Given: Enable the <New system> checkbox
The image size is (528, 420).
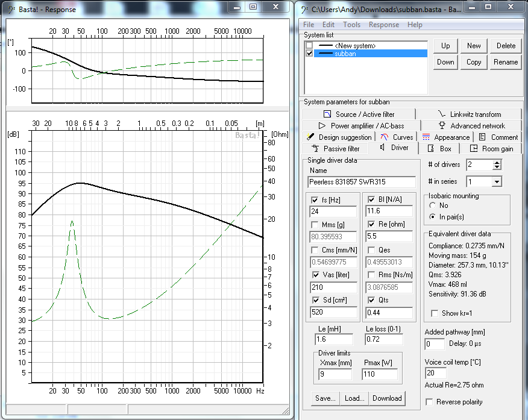Looking at the screenshot, I should [x=309, y=45].
